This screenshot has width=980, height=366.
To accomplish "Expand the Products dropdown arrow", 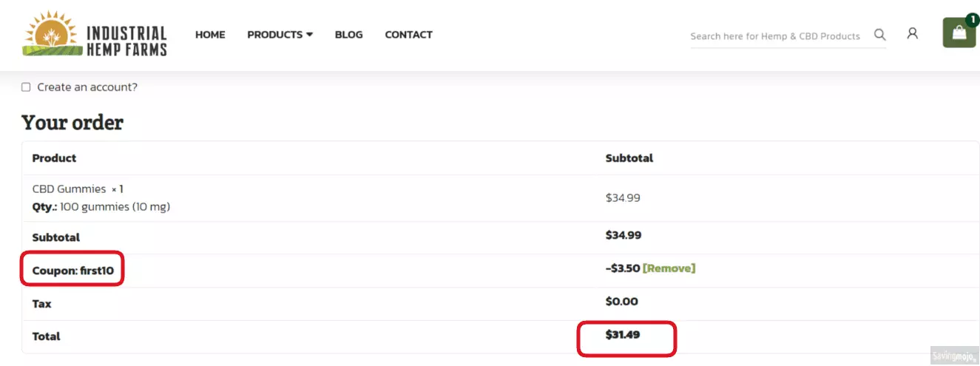I will (309, 35).
